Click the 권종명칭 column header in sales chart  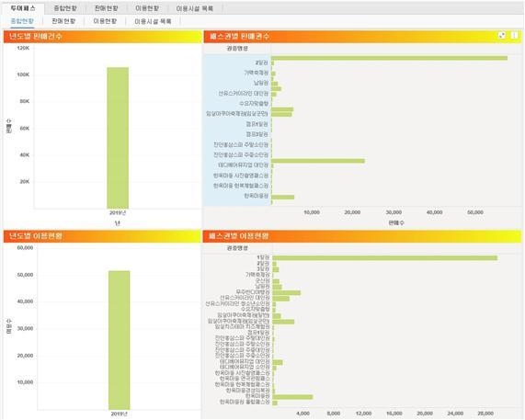coord(237,49)
